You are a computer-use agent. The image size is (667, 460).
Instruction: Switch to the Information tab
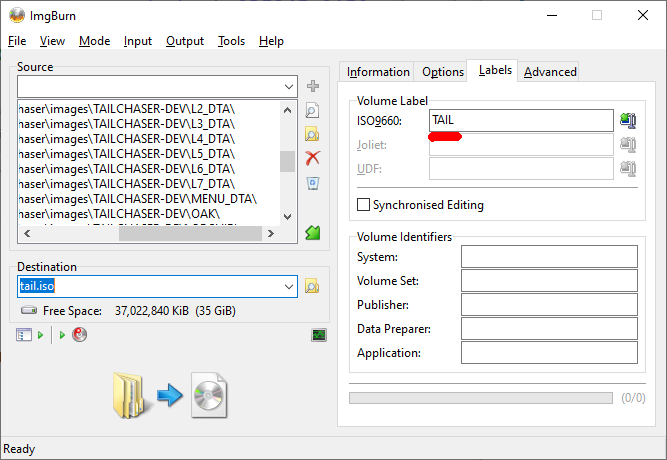click(378, 72)
